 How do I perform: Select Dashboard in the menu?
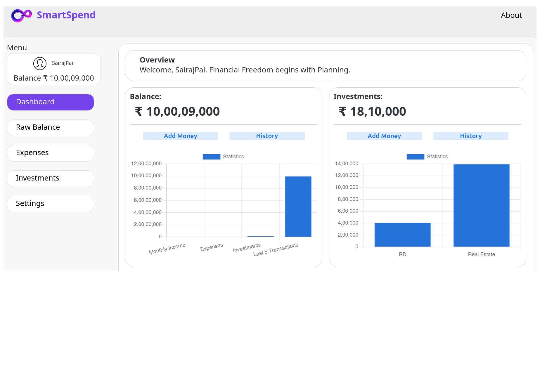pyautogui.click(x=51, y=102)
